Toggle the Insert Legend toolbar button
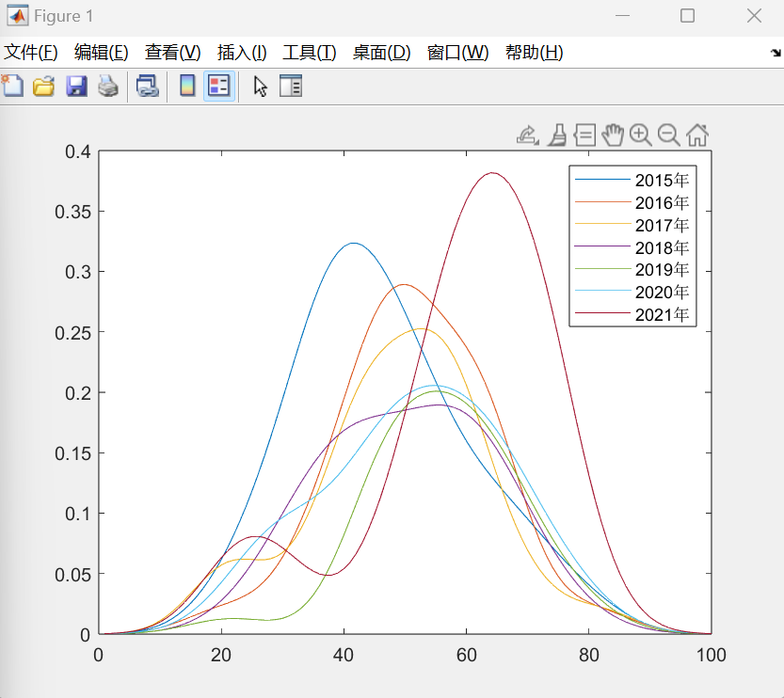The image size is (784, 698). 219,87
